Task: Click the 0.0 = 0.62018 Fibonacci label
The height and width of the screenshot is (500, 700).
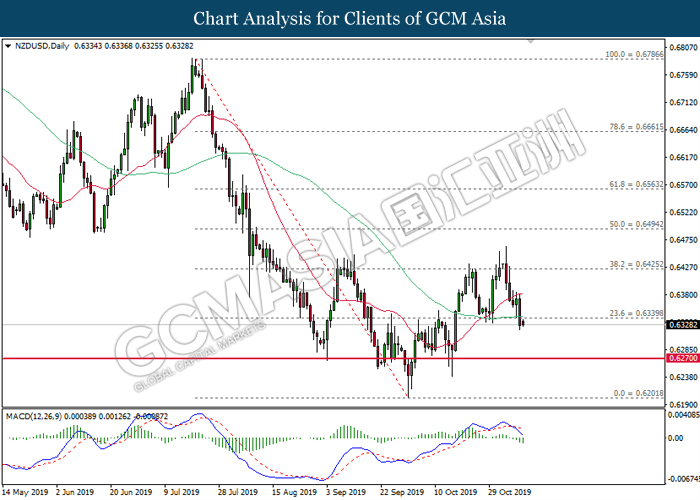Action: point(638,393)
